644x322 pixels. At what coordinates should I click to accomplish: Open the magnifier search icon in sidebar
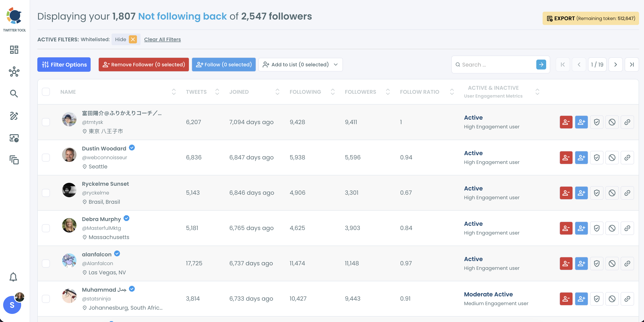(14, 94)
